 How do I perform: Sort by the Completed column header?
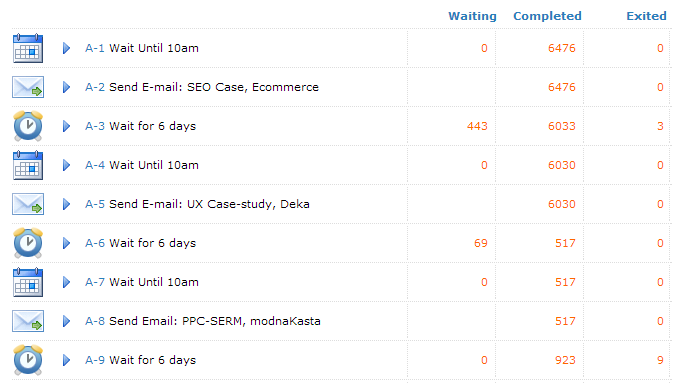coord(547,16)
